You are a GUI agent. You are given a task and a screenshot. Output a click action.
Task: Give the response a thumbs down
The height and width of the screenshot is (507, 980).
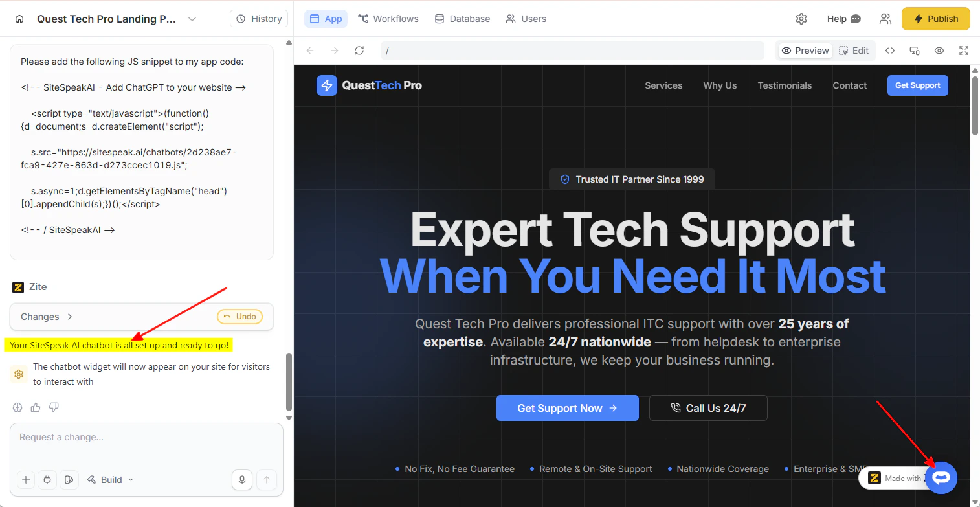point(54,407)
